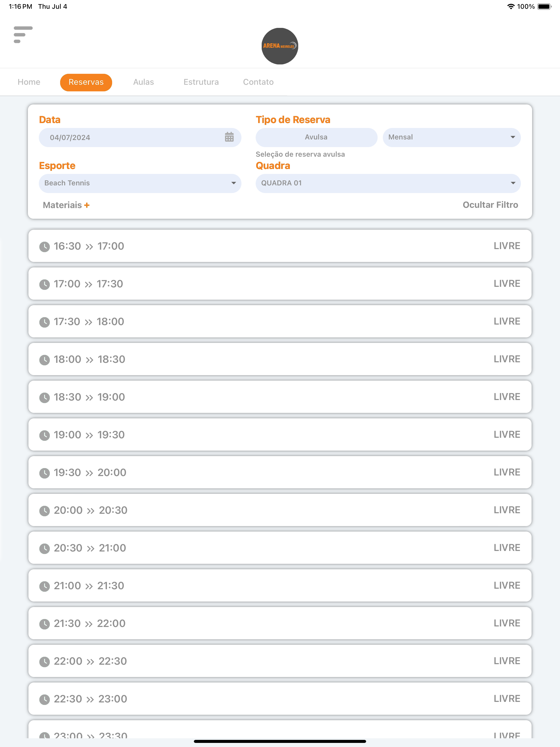Screen dimensions: 560x747
Task: Open the Mensal dropdown
Action: 451,137
